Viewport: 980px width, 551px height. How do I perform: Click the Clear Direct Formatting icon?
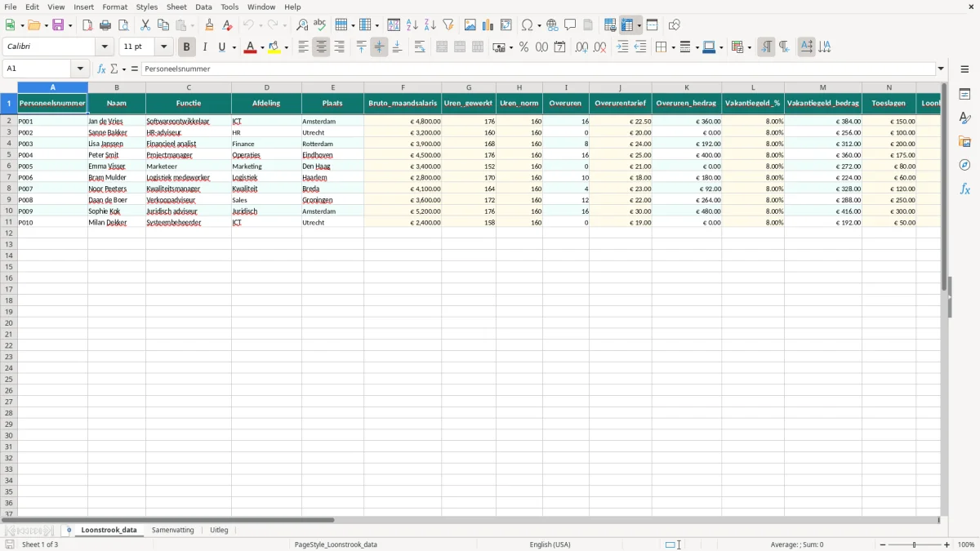point(227,25)
